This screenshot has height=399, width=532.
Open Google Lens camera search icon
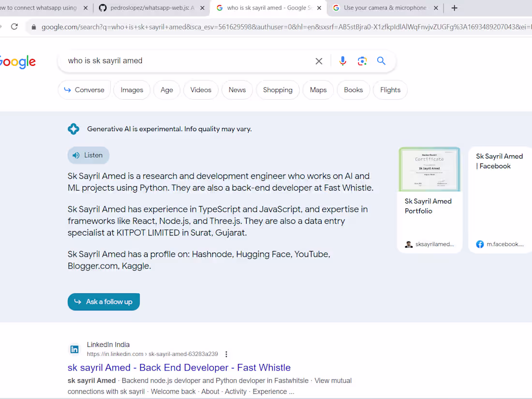coord(362,61)
